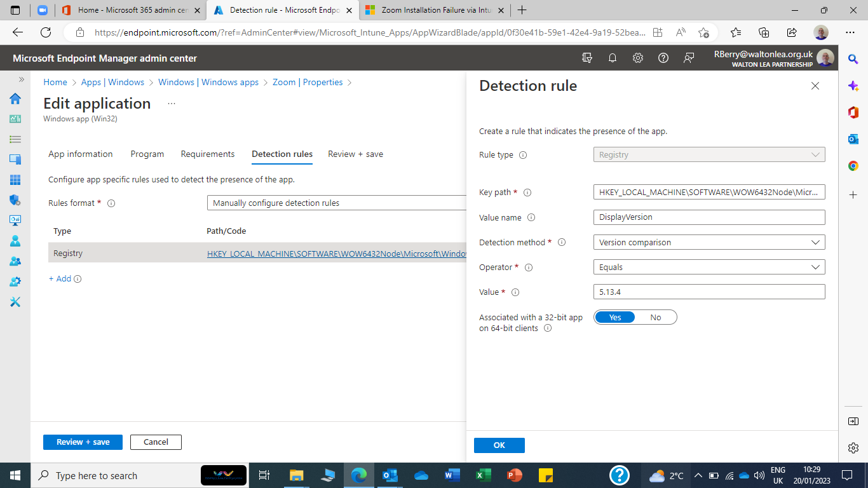
Task: Open directory and subscription filter icon
Action: tap(587, 58)
